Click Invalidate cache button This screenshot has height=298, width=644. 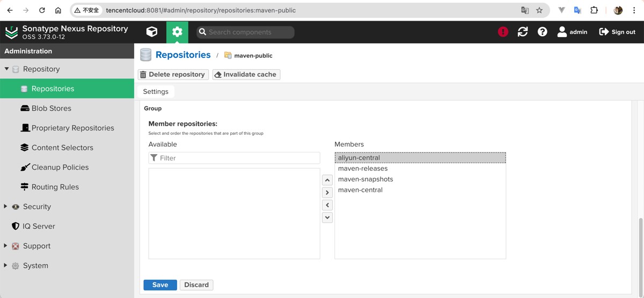tap(246, 75)
